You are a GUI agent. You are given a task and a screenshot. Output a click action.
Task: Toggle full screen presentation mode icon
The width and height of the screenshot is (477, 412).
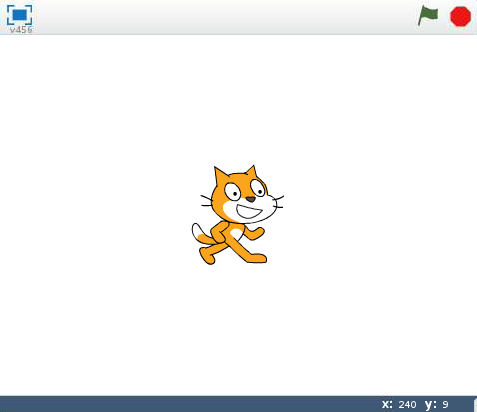click(19, 15)
